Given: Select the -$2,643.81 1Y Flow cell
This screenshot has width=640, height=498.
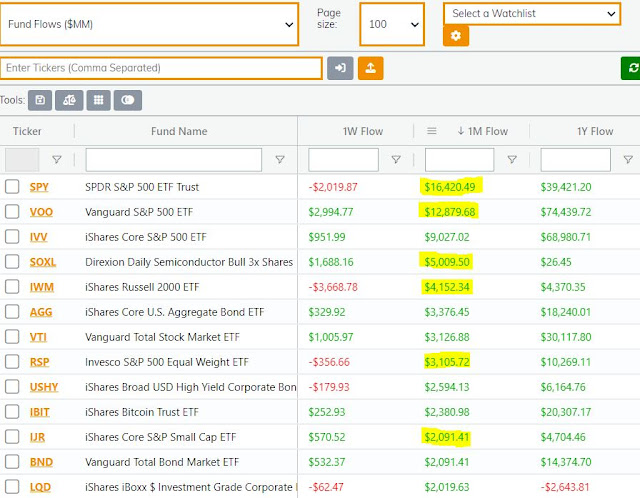Looking at the screenshot, I should click(x=565, y=487).
